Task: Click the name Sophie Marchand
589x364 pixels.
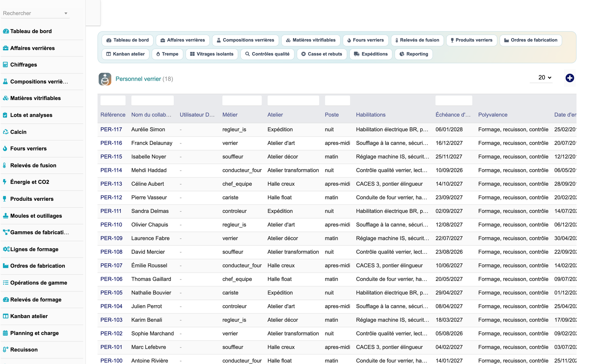Action: pyautogui.click(x=153, y=333)
